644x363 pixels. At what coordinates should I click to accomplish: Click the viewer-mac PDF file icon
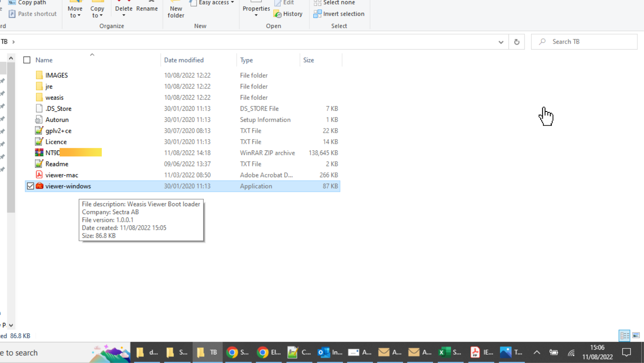(39, 175)
